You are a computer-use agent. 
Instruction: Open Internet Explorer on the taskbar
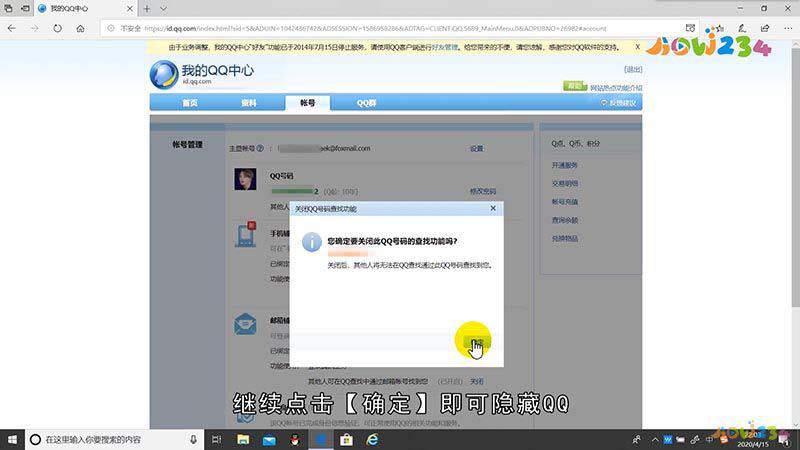tap(372, 439)
